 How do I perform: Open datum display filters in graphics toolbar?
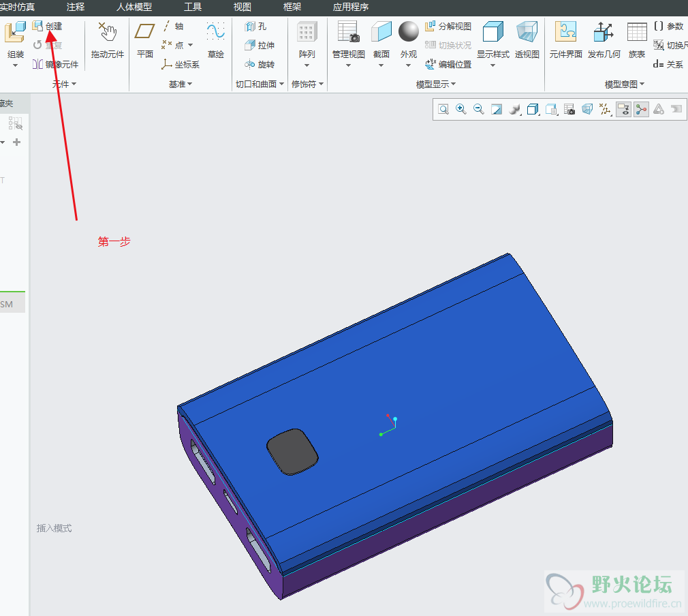[606, 109]
